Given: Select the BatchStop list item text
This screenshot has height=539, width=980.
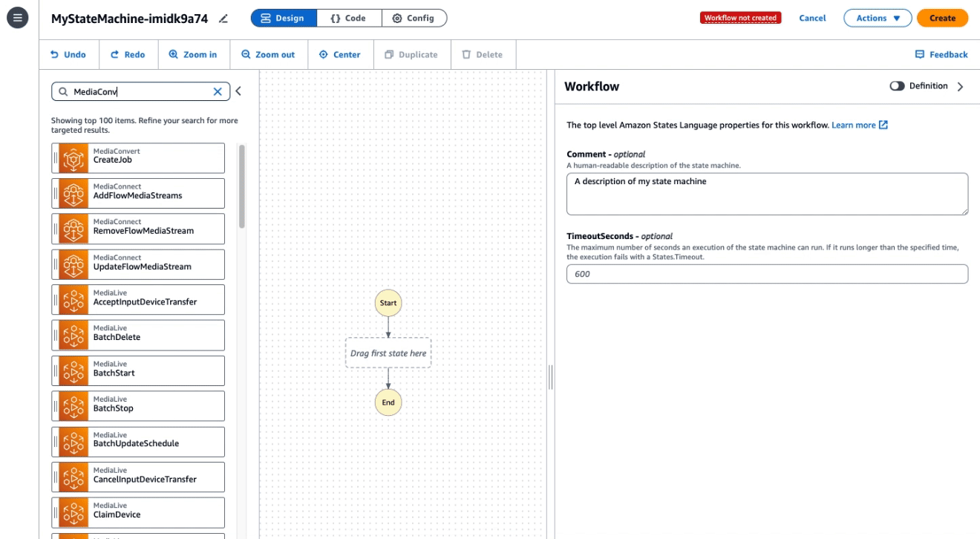Looking at the screenshot, I should tap(114, 408).
